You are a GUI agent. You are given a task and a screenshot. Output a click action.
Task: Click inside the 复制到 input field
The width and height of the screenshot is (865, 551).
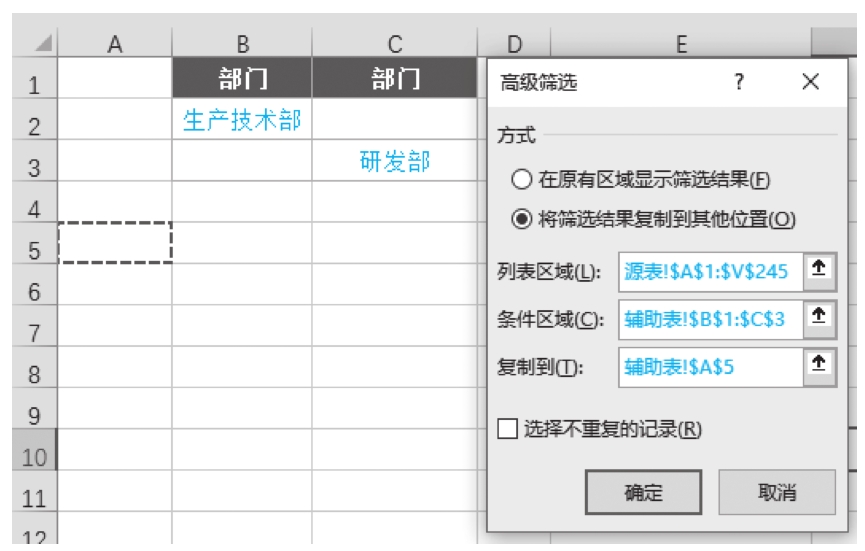click(710, 366)
